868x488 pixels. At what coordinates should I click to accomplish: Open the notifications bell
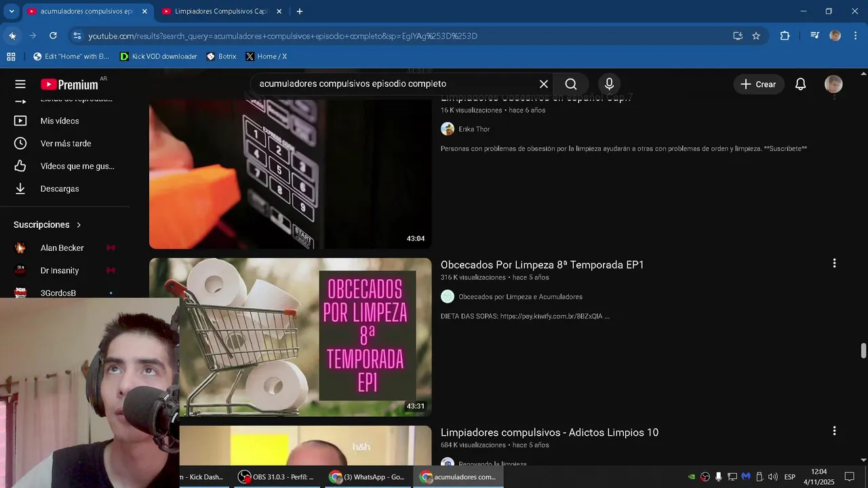(800, 84)
